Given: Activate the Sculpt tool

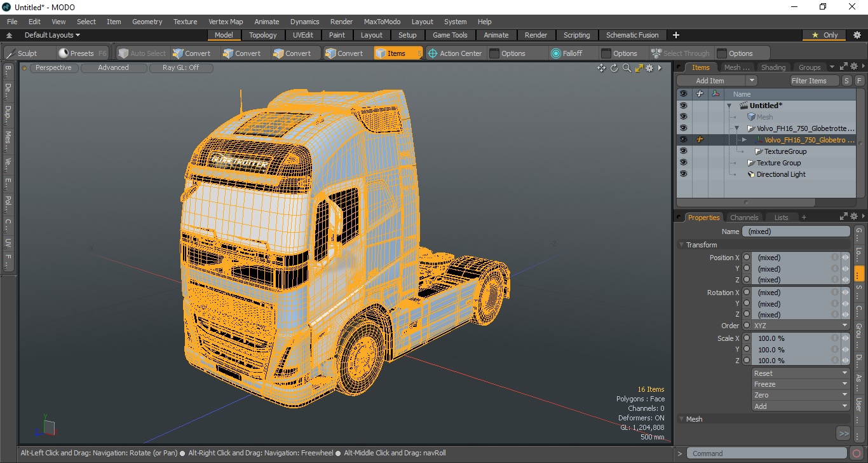Looking at the screenshot, I should (x=23, y=53).
